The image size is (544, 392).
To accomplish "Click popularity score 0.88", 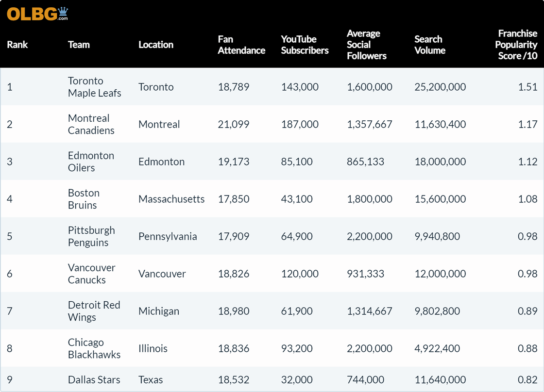I will tap(527, 348).
